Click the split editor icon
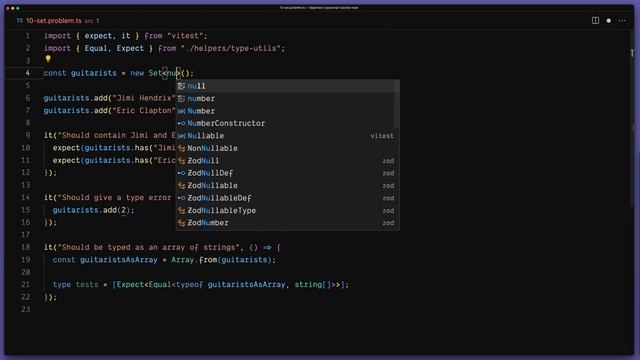 coord(595,20)
